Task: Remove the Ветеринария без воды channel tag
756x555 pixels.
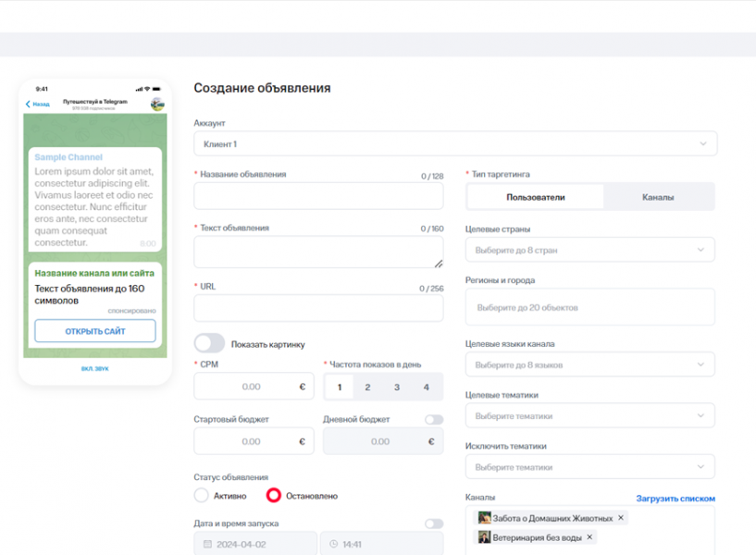Action: (x=589, y=536)
